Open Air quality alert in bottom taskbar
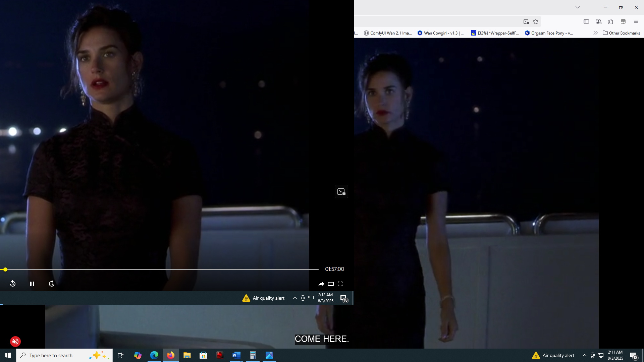644x362 pixels. [x=553, y=356]
